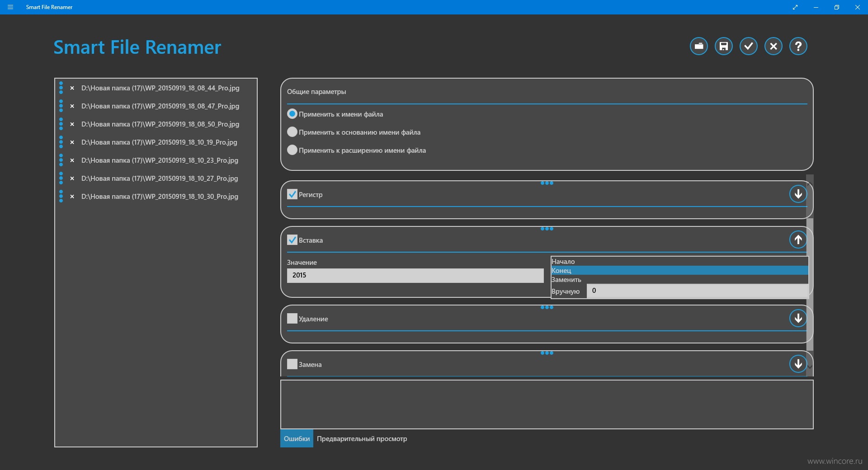Click the round X cancel icon
The image size is (868, 470).
point(774,46)
